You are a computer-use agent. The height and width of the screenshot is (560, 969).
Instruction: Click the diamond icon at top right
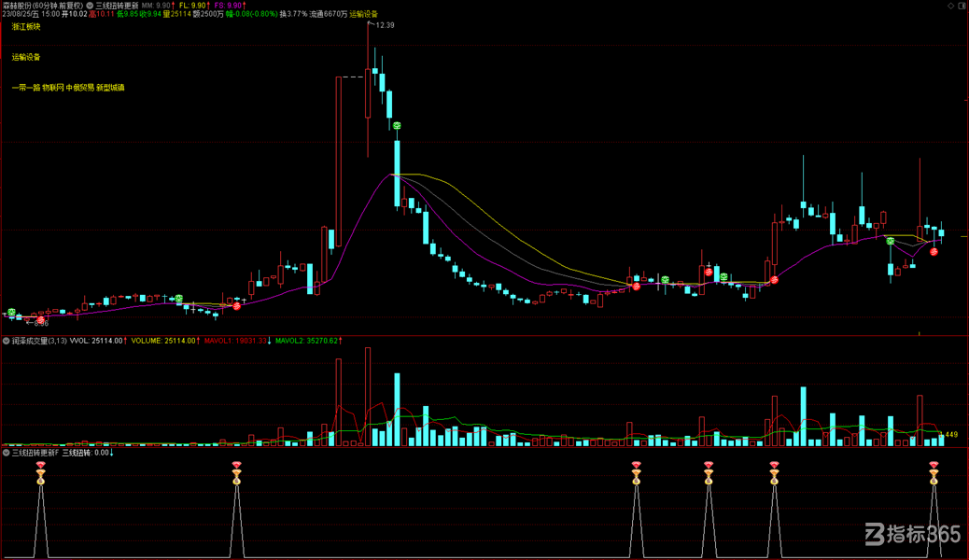(950, 5)
